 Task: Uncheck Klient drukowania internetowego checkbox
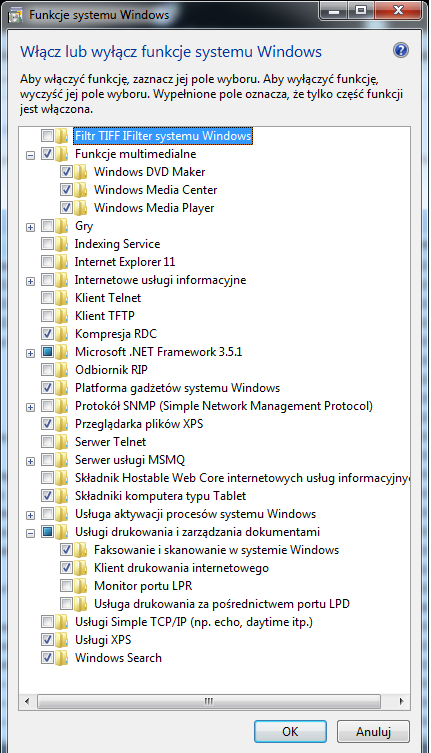tap(66, 568)
